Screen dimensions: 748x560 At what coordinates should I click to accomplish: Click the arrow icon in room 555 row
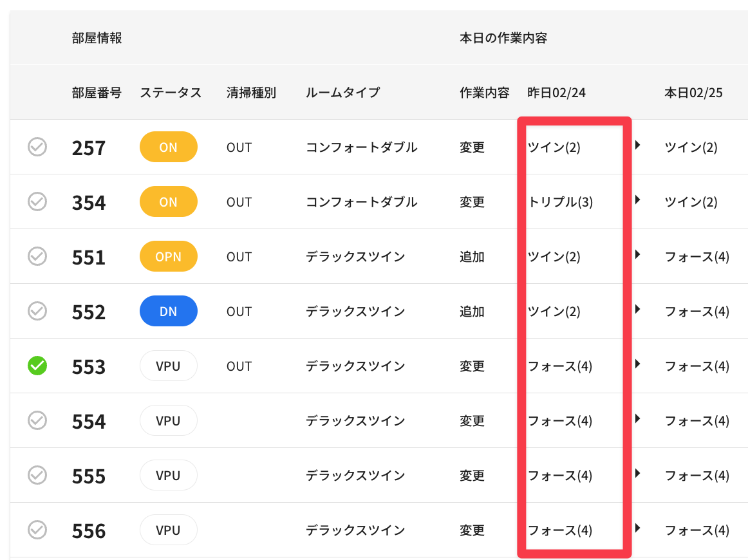click(638, 474)
